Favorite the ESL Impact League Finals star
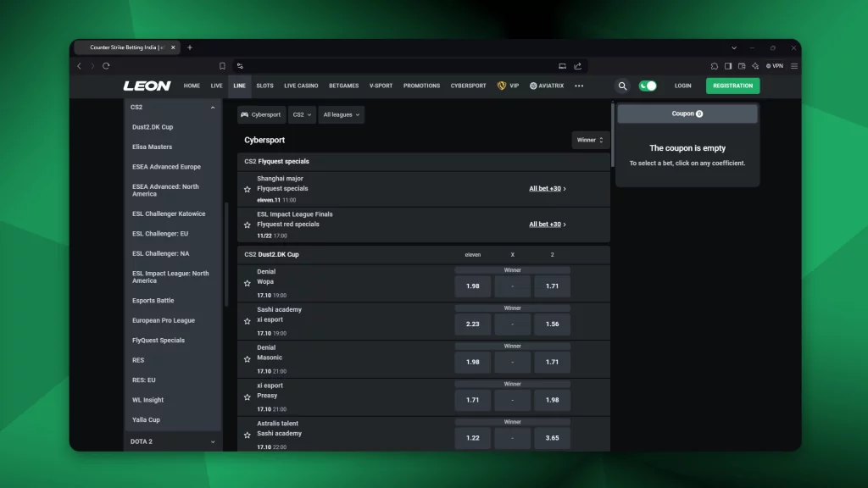Image resolution: width=868 pixels, height=488 pixels. [248, 225]
